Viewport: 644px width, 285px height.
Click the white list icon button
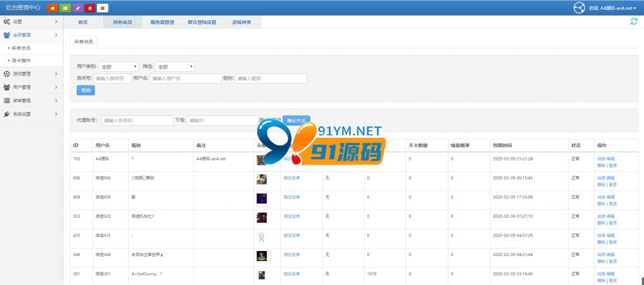click(103, 8)
